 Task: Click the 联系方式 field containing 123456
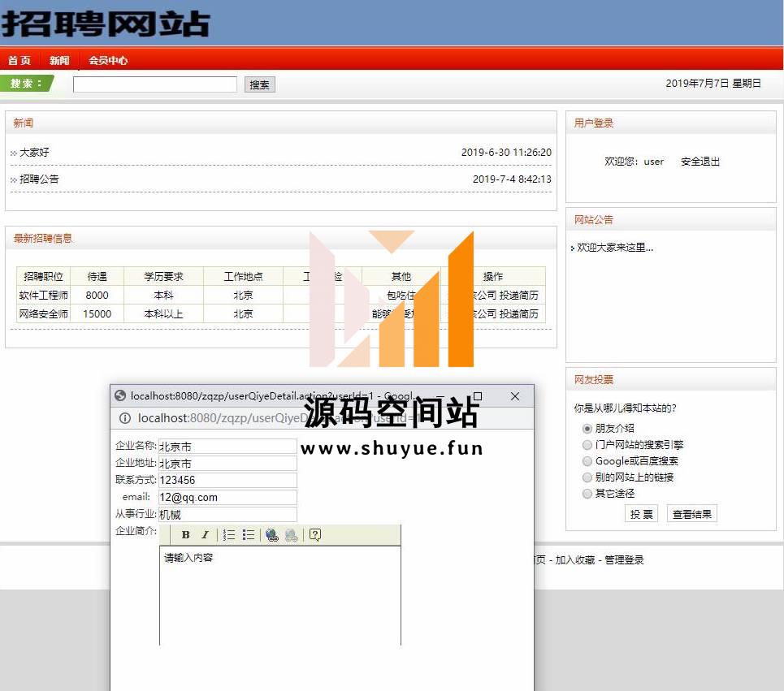click(x=227, y=480)
